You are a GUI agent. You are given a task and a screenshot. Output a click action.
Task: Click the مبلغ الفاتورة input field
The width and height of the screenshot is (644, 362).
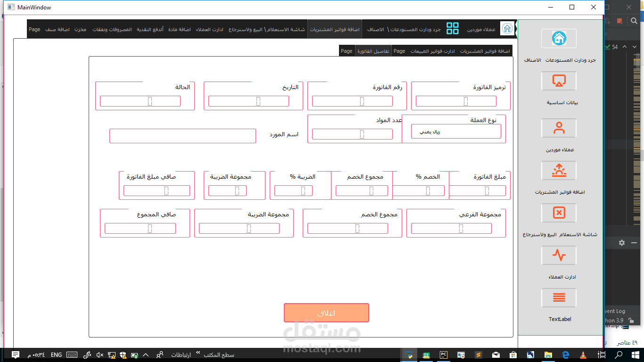(x=477, y=190)
